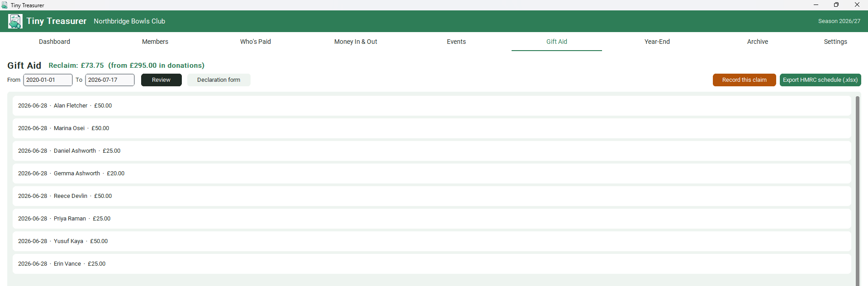Restore down the Tiny Treasurer window
The image size is (868, 286).
point(836,5)
